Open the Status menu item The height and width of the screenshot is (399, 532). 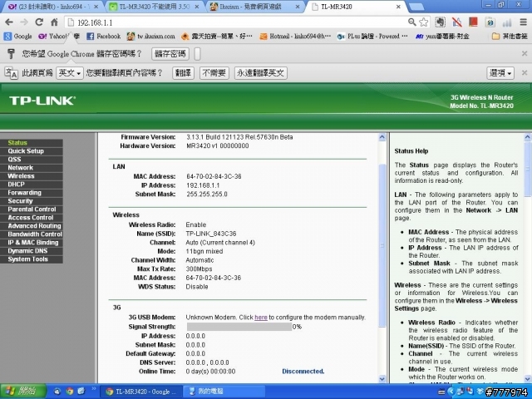click(x=32, y=143)
